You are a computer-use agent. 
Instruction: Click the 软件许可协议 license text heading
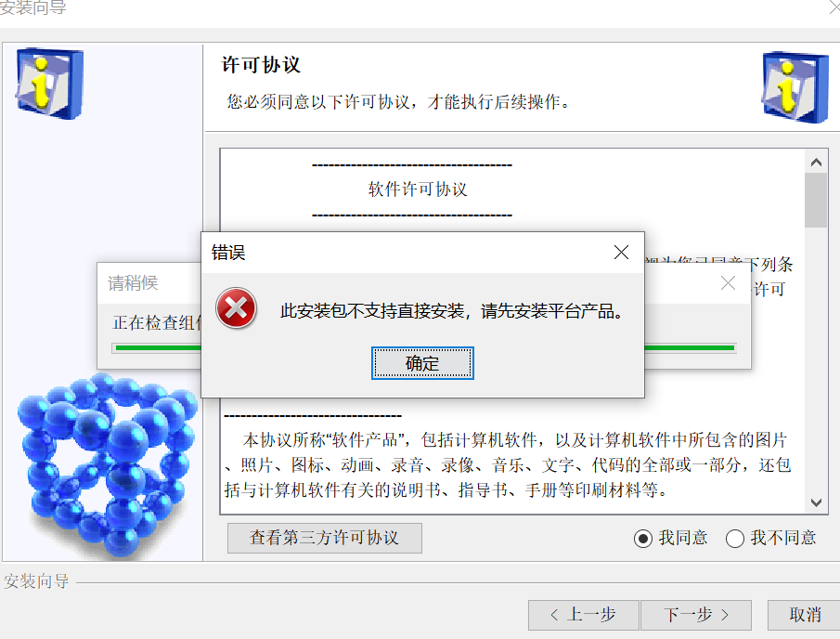coord(418,189)
